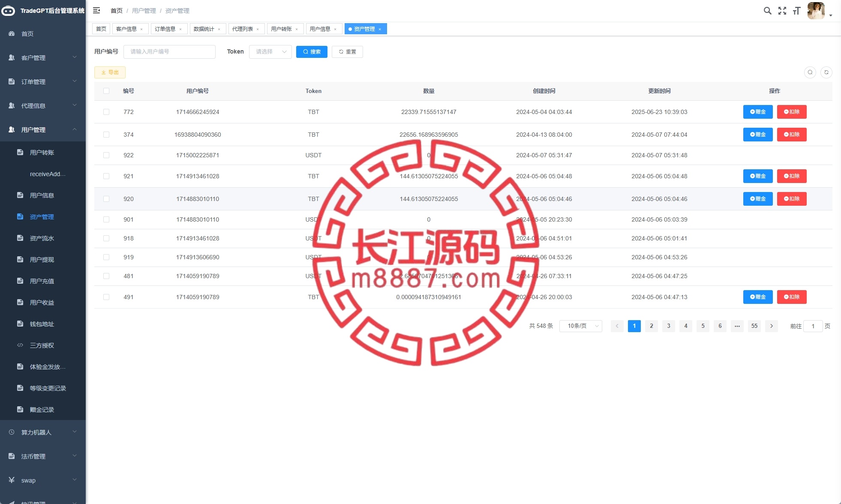Toggle the select-all header checkbox
This screenshot has height=504, width=841.
[x=106, y=91]
